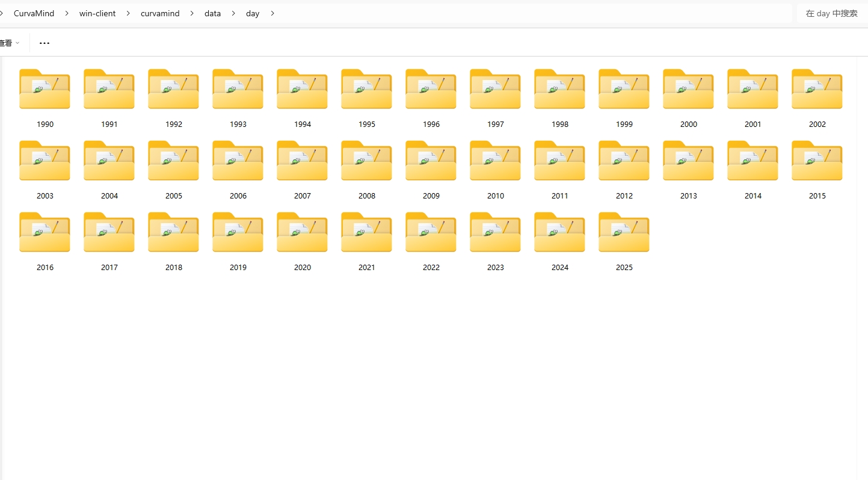Open the three-dots more options menu

(x=45, y=43)
